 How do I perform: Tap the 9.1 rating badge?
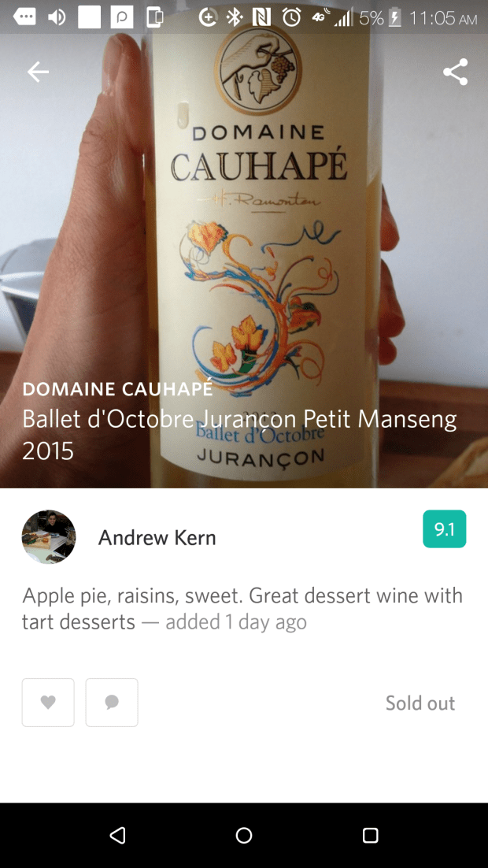click(x=444, y=529)
